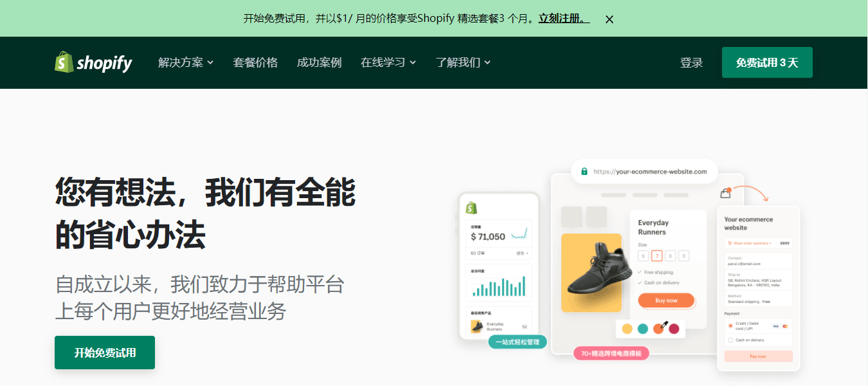The width and height of the screenshot is (868, 386).
Task: Click the 70+精选跨境电商模板 pink badge
Action: pyautogui.click(x=611, y=353)
